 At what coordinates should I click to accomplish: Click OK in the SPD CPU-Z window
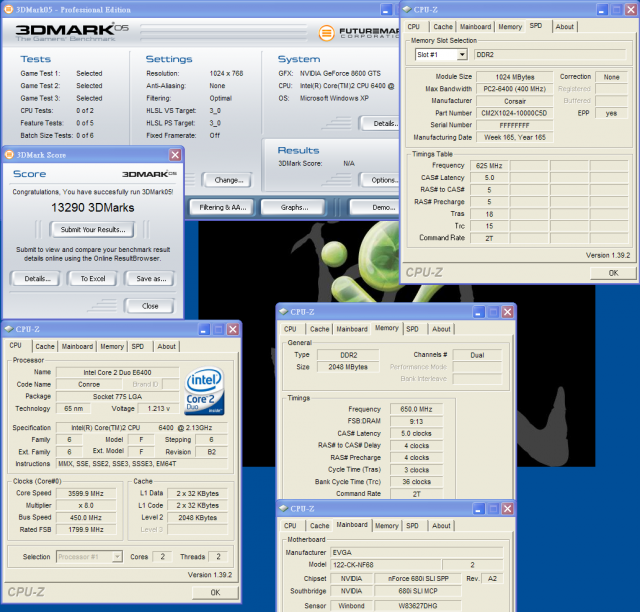click(613, 273)
